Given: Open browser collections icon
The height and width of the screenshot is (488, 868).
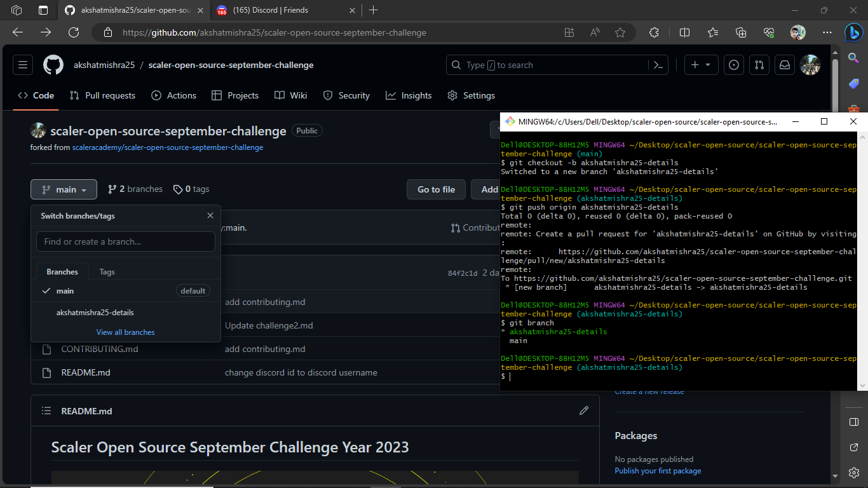Looking at the screenshot, I should point(741,32).
